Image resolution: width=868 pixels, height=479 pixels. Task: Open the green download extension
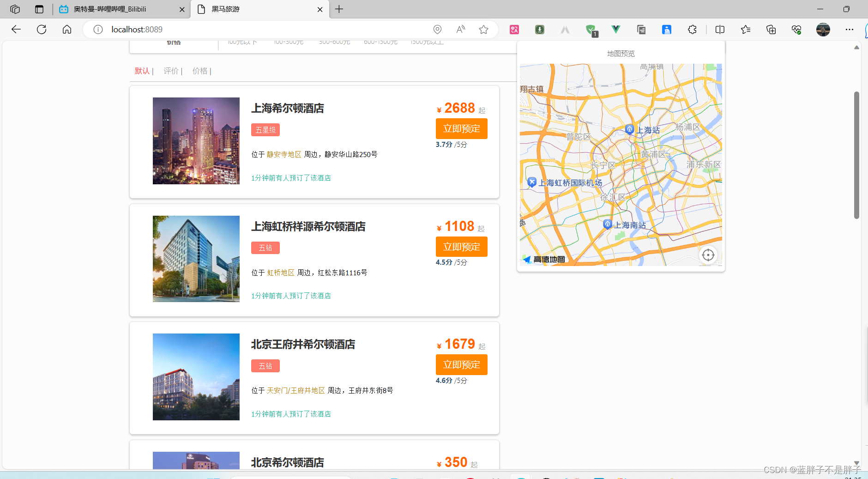[x=540, y=30]
